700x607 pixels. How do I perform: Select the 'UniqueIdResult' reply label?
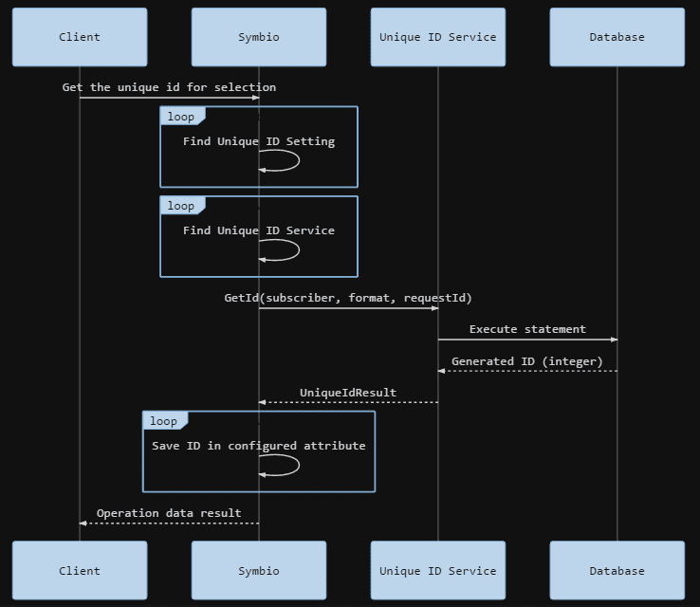pos(348,393)
